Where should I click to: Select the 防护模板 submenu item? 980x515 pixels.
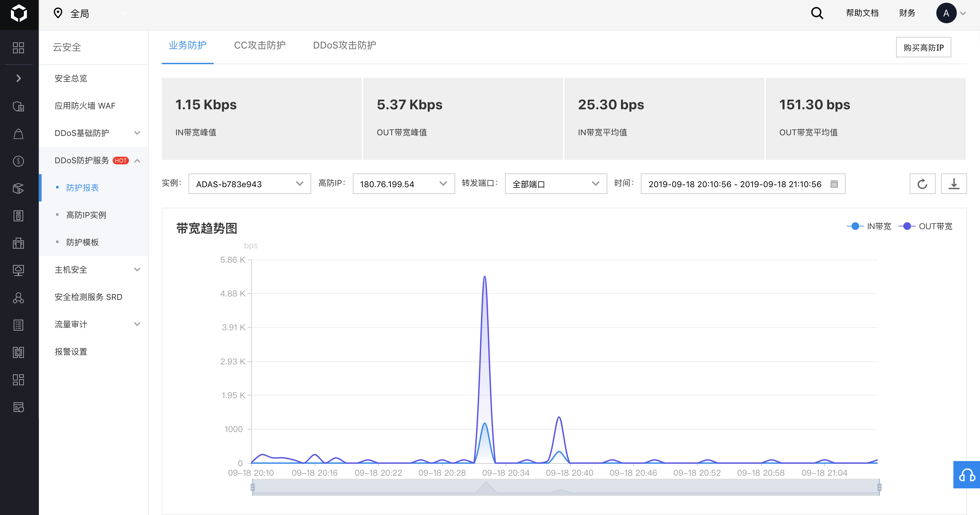tap(82, 242)
